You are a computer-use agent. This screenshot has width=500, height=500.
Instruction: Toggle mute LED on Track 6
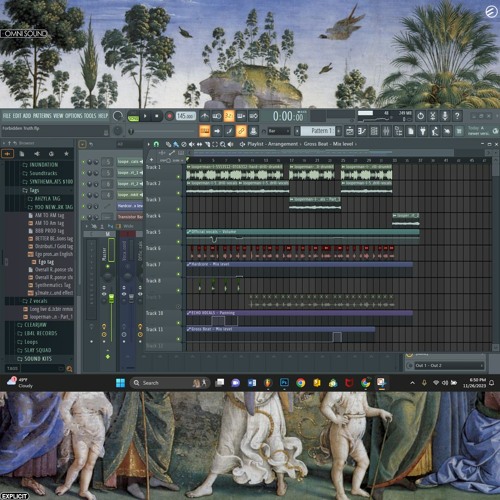pyautogui.click(x=178, y=258)
